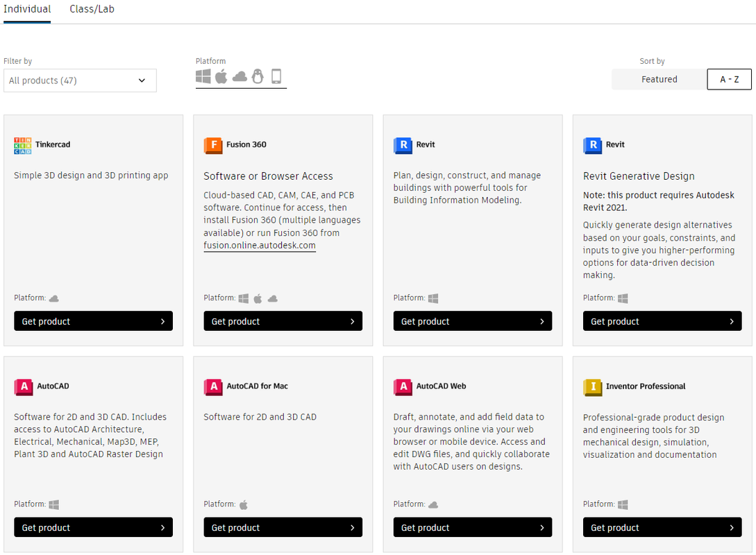Click Fusion 360's cloud platform icon
This screenshot has width=756, height=555.
pyautogui.click(x=273, y=299)
